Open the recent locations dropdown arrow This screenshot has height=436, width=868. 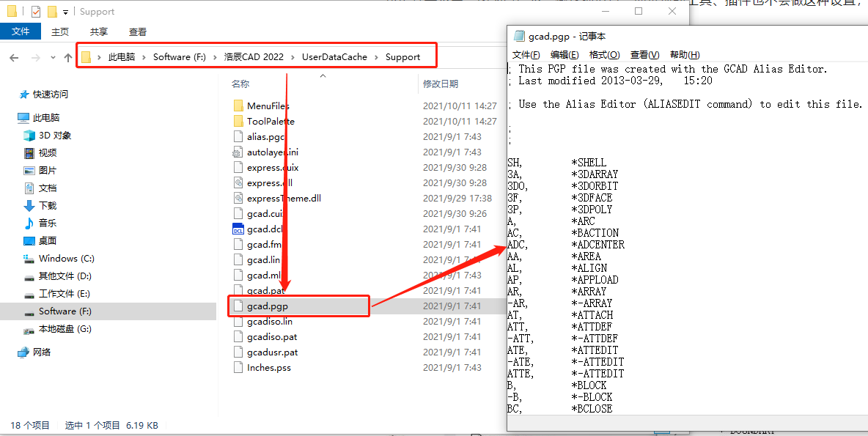53,57
